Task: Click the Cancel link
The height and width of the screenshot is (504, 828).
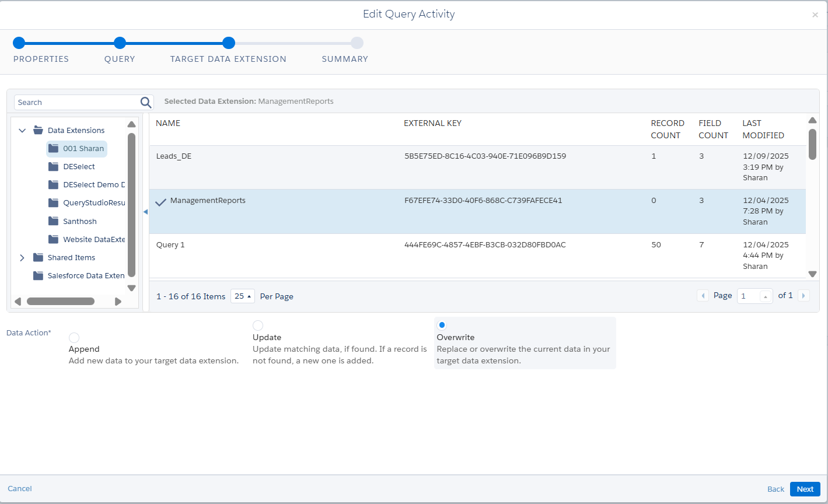Action: coord(20,489)
